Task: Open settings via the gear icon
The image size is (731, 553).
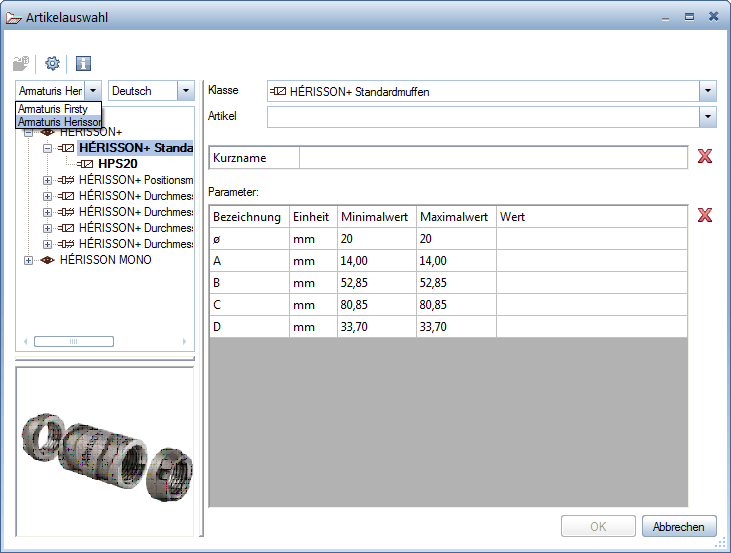Action: tap(52, 63)
